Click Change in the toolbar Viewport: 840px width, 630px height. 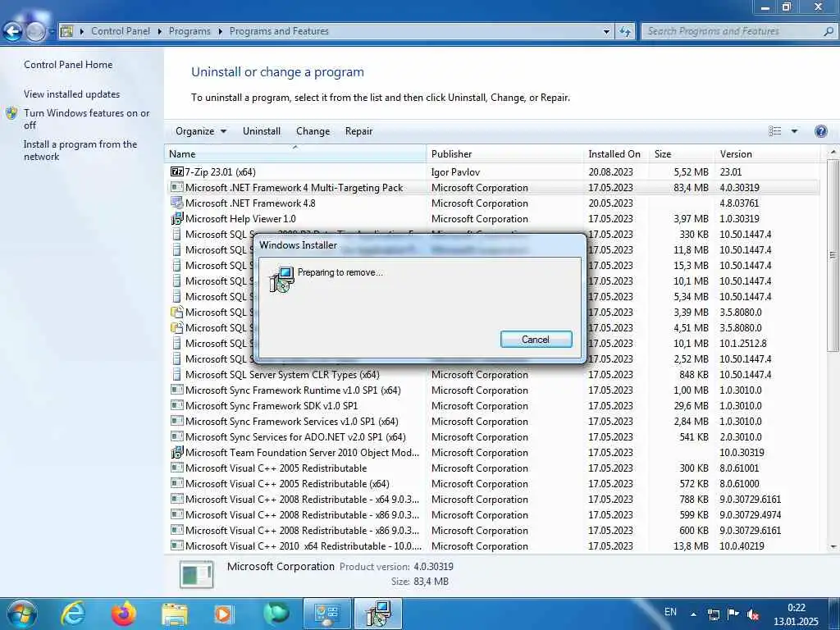click(x=313, y=131)
